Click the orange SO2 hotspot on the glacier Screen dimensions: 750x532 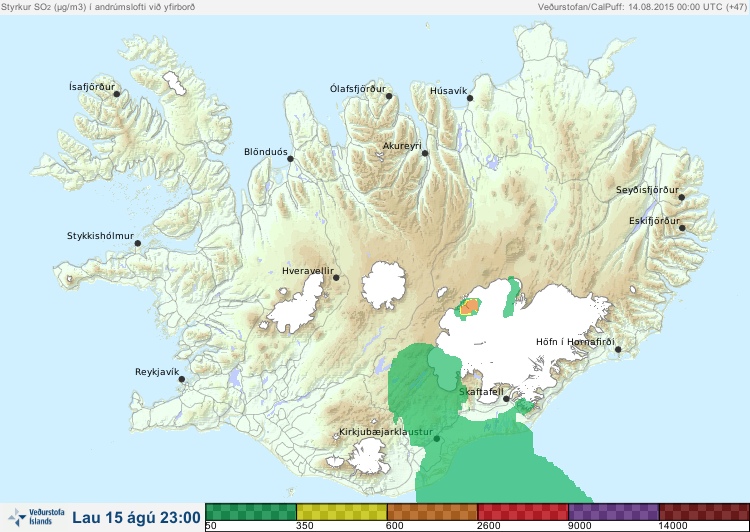click(471, 306)
